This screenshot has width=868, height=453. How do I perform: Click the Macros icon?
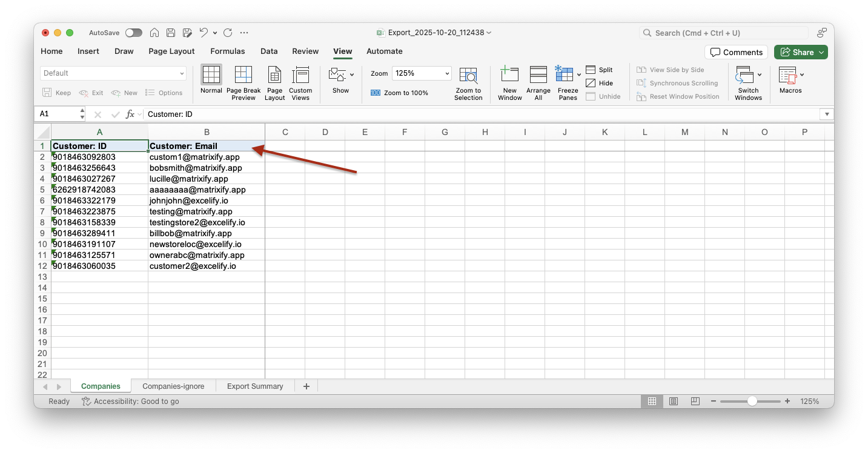[x=787, y=75]
